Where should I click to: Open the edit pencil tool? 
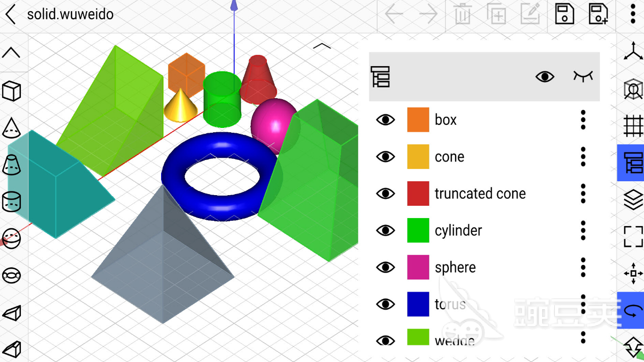point(530,14)
